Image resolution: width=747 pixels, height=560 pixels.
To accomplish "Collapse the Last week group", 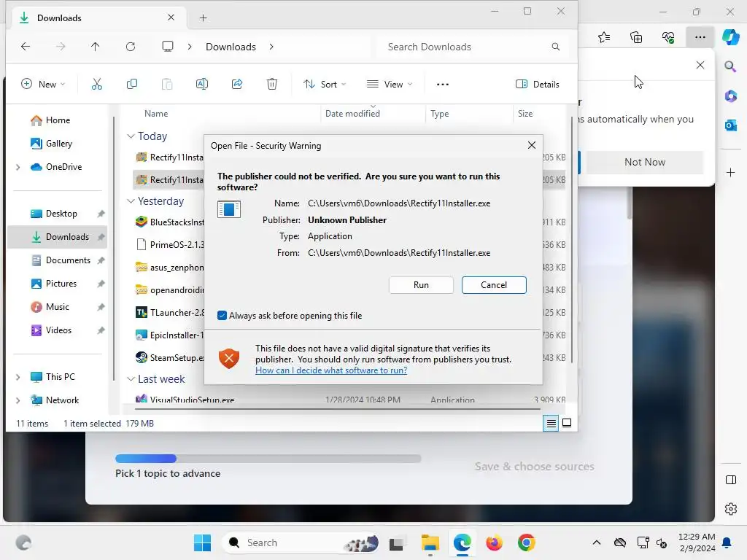I will pos(131,379).
